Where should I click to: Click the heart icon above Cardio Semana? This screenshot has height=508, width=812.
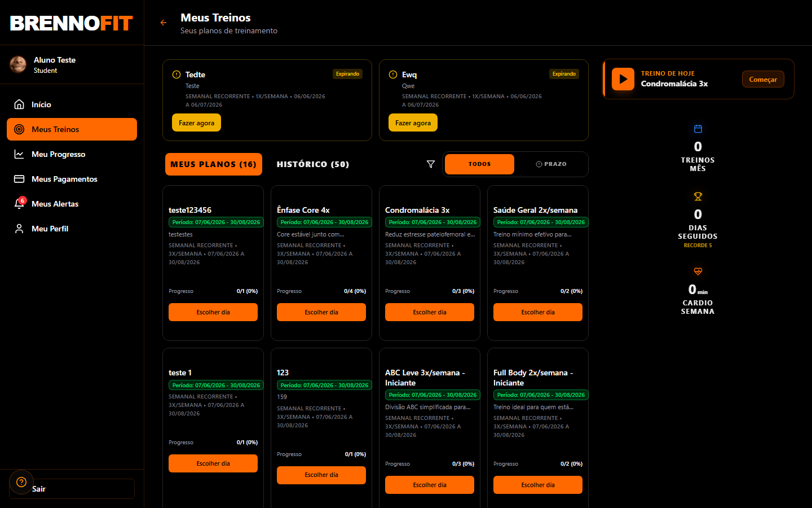(698, 271)
